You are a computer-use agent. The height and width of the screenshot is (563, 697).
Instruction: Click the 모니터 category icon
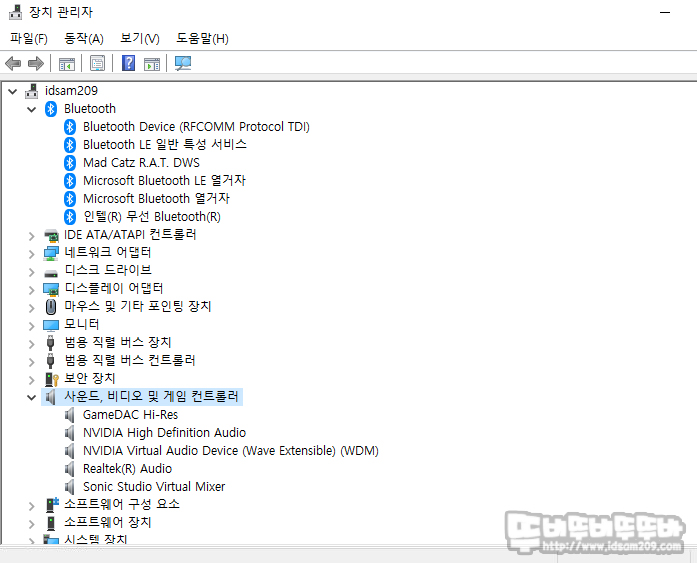pyautogui.click(x=51, y=325)
